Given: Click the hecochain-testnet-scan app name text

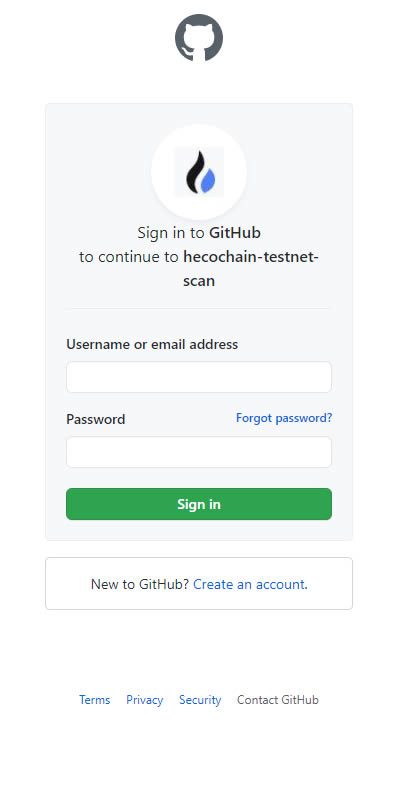Looking at the screenshot, I should coord(250,269).
